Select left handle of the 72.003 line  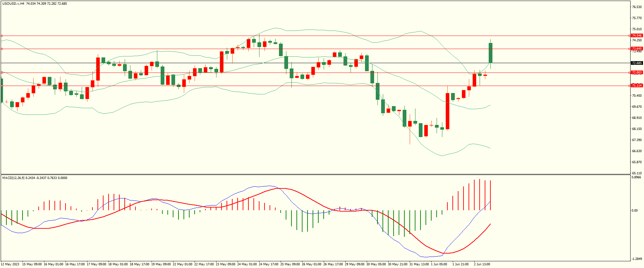(2, 73)
